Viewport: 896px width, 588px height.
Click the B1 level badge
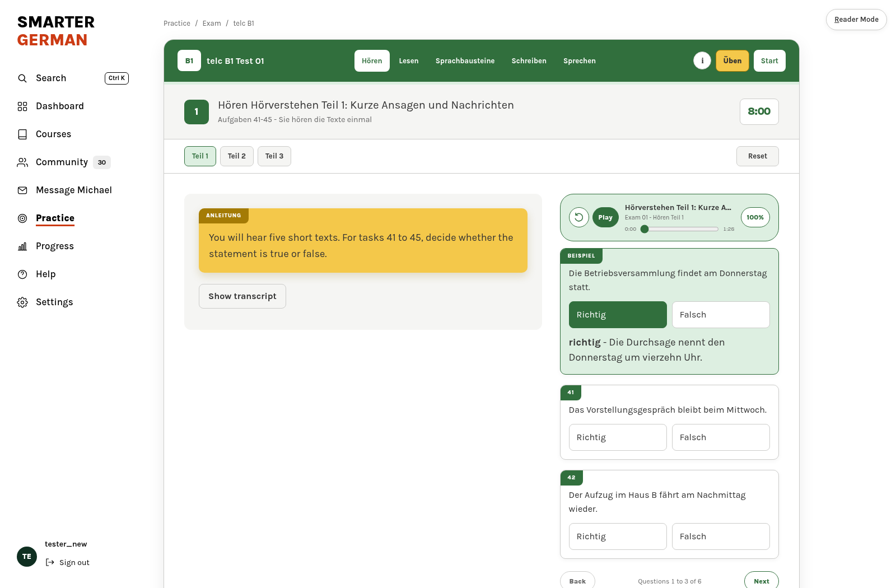click(189, 60)
